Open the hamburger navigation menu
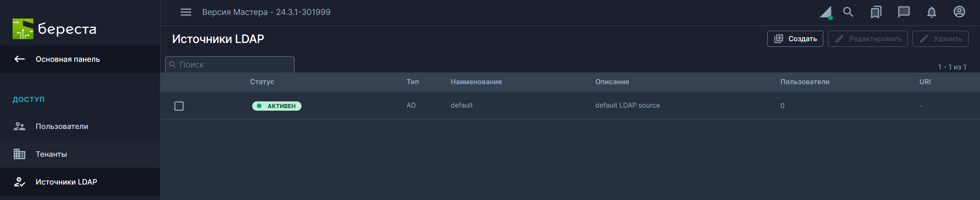This screenshot has height=200, width=980. click(x=186, y=12)
